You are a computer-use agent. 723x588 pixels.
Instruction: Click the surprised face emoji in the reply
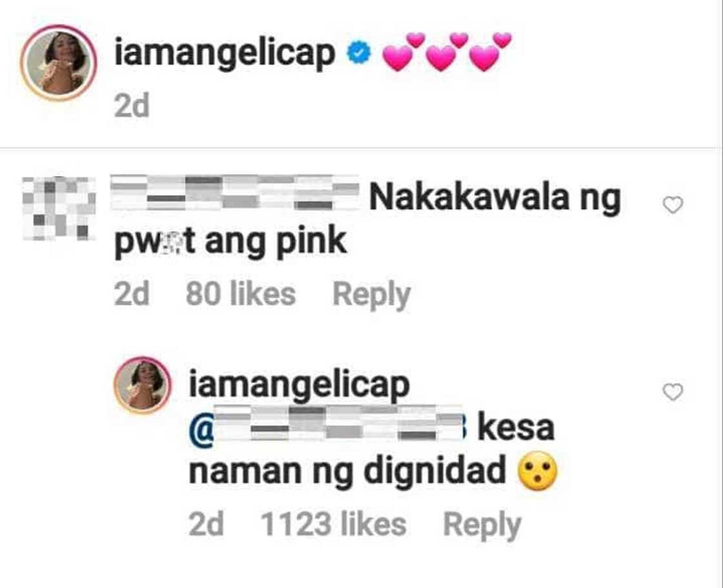pos(538,473)
